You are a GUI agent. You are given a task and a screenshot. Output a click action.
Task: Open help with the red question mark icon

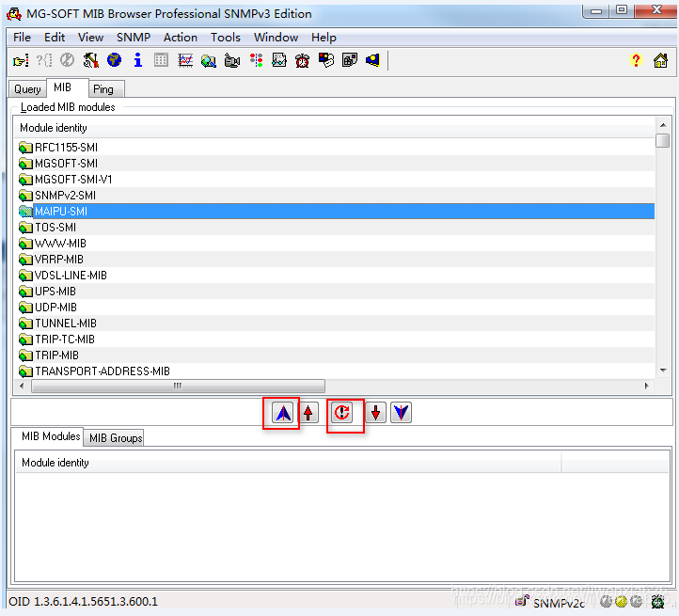coord(636,60)
